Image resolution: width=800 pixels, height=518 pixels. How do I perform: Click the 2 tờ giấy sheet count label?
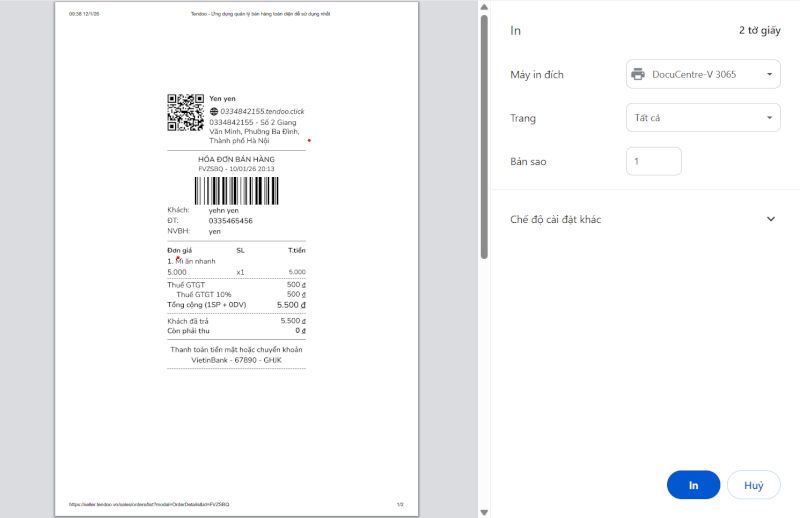click(759, 30)
